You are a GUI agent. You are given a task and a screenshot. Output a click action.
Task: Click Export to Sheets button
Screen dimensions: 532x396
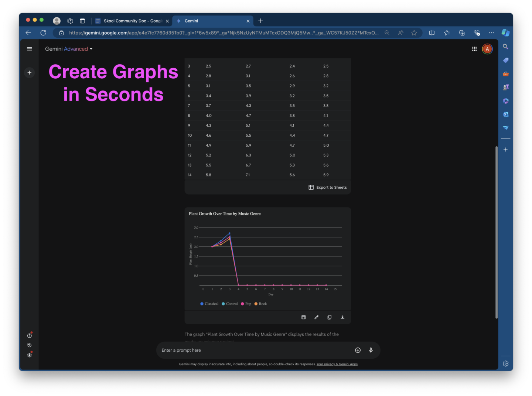(328, 188)
